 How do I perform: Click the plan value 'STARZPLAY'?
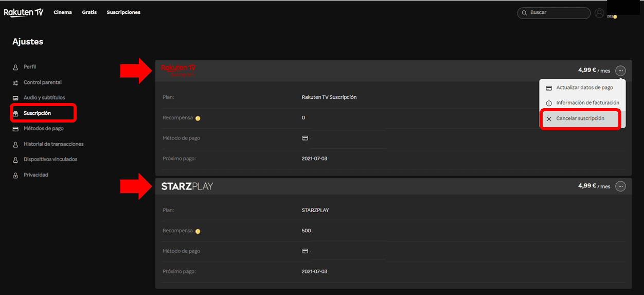pyautogui.click(x=315, y=210)
